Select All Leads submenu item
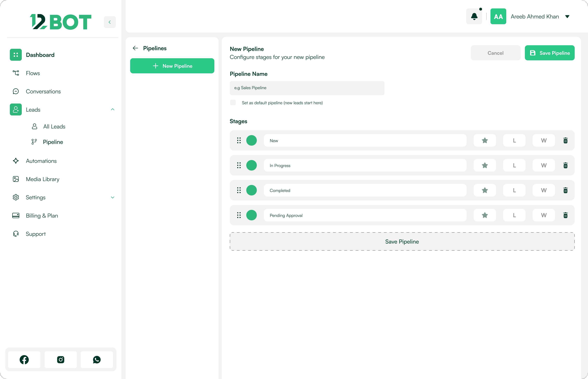The height and width of the screenshot is (379, 588). (49, 127)
